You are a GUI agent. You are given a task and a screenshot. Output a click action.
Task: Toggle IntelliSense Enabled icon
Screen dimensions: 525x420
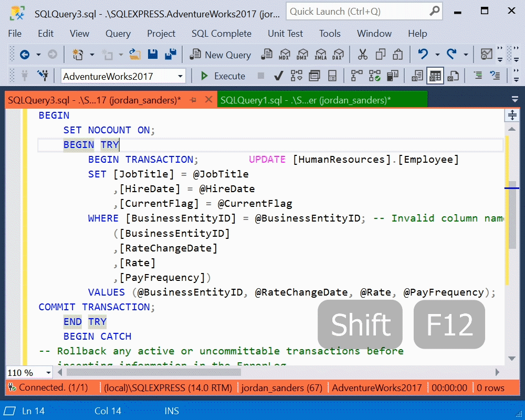pos(332,76)
